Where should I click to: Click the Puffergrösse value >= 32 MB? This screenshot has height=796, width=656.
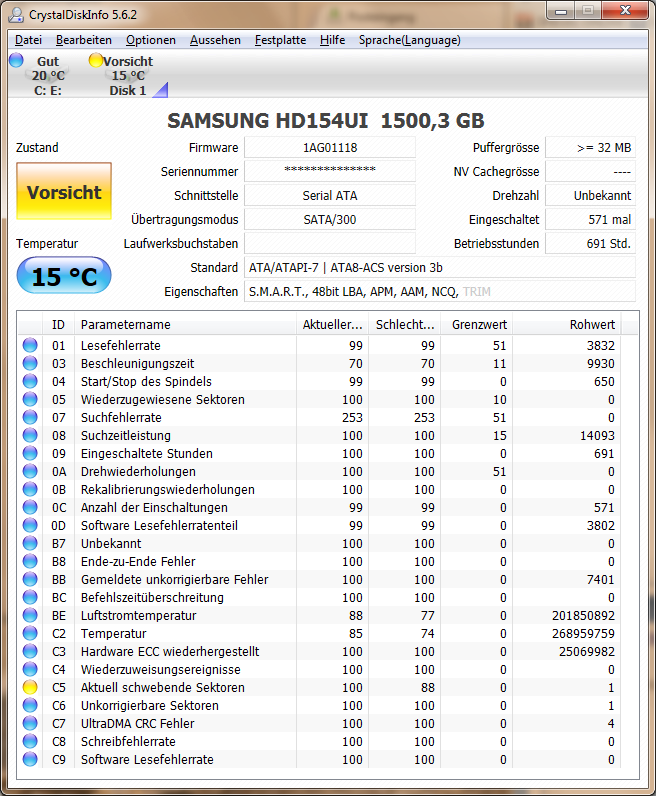(x=591, y=148)
